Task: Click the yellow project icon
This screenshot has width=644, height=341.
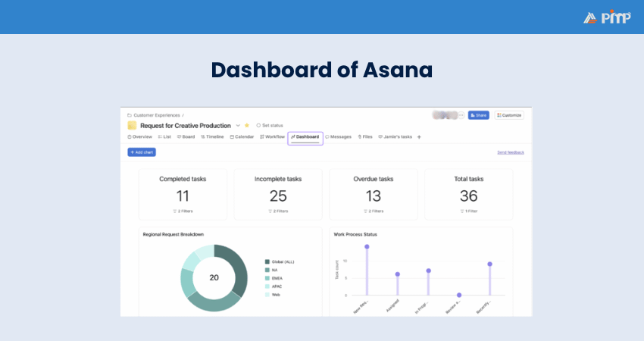Action: click(x=132, y=125)
